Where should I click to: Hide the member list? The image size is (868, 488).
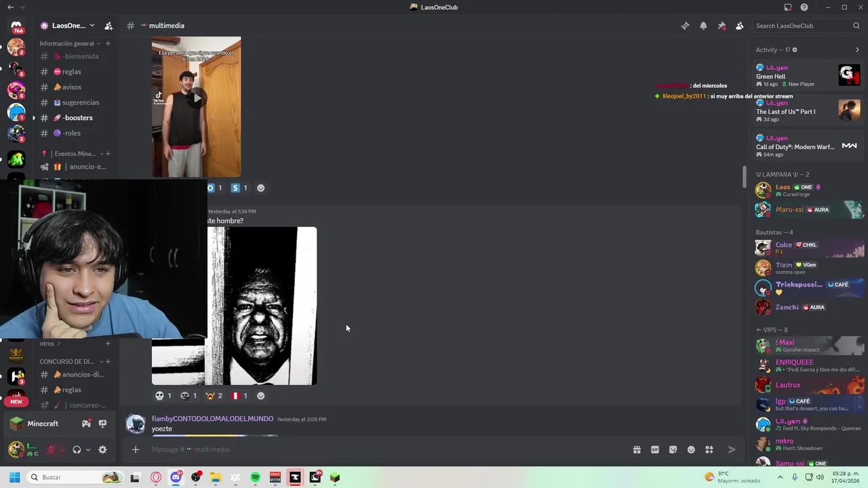(x=739, y=26)
